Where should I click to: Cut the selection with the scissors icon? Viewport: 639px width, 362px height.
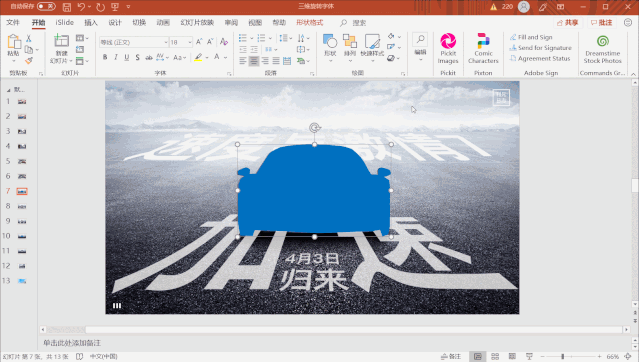[29, 38]
